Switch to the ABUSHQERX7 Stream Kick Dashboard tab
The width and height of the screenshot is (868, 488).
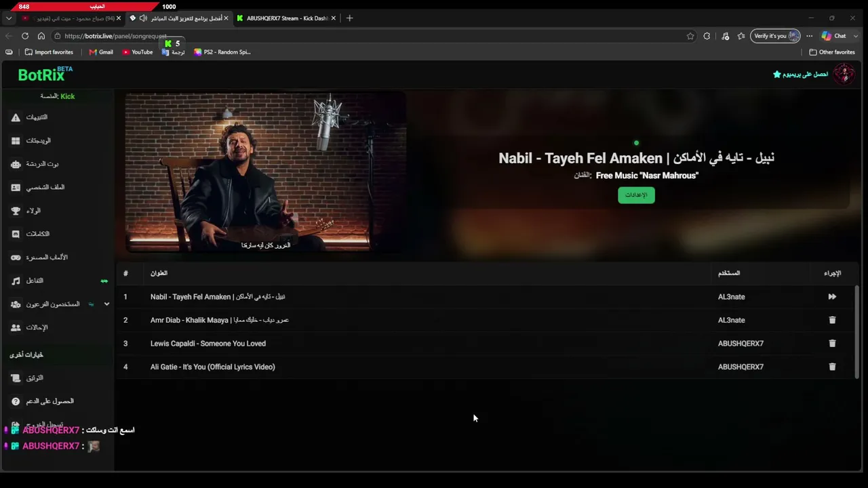coord(287,18)
